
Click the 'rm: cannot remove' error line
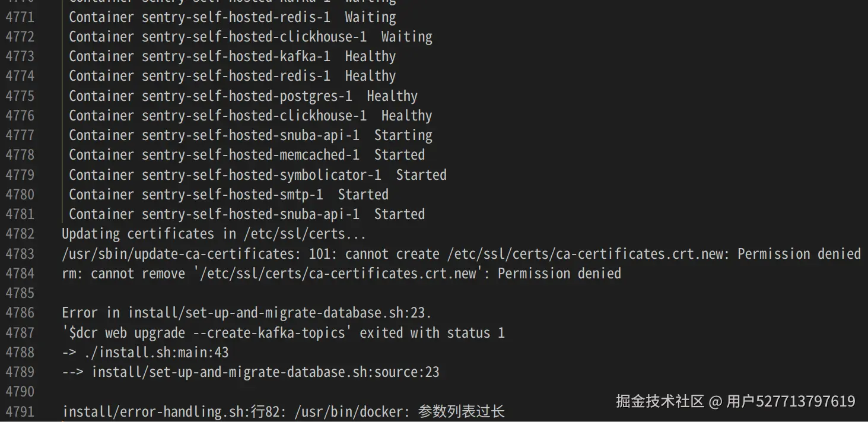click(341, 274)
